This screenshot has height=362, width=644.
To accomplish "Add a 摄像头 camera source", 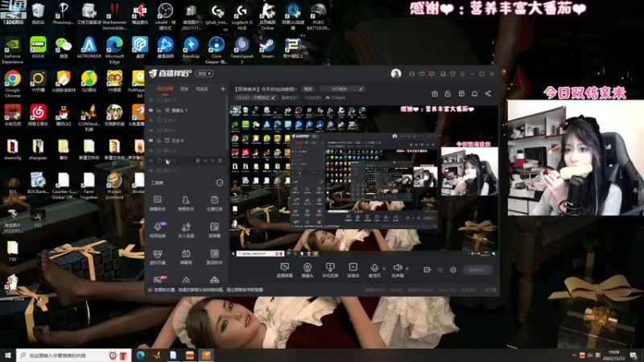I will coord(308,270).
